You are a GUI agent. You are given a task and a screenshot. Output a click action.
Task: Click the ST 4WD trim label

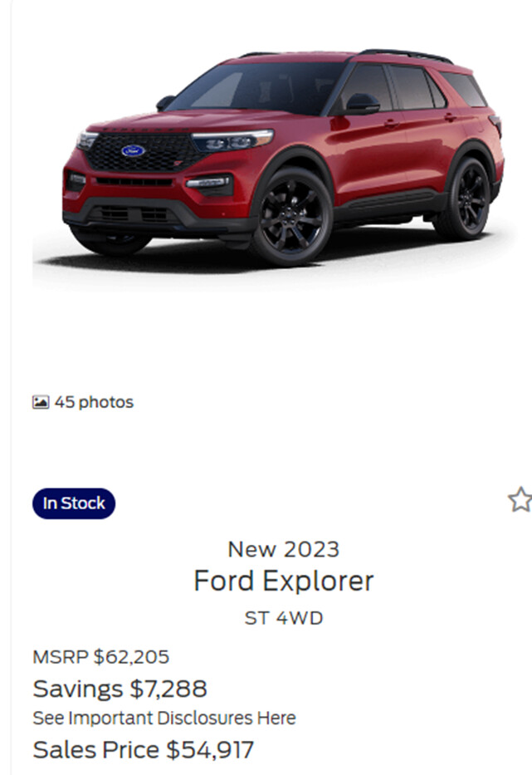pos(284,618)
